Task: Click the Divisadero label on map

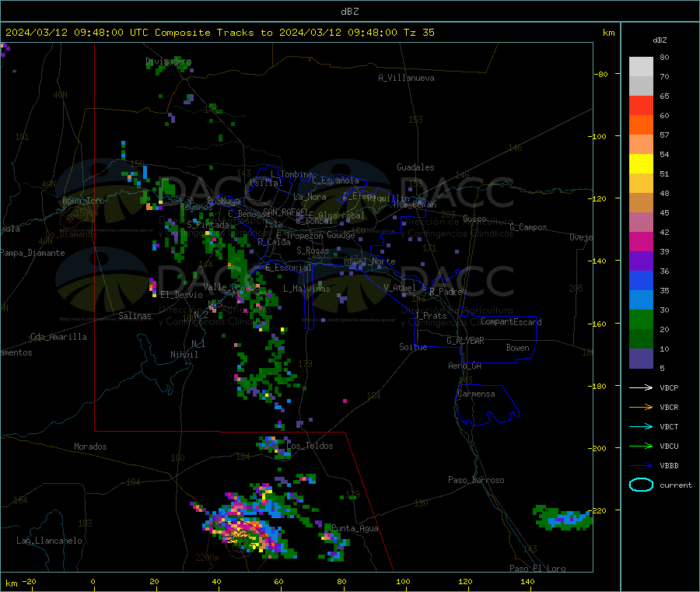Action: pyautogui.click(x=168, y=61)
